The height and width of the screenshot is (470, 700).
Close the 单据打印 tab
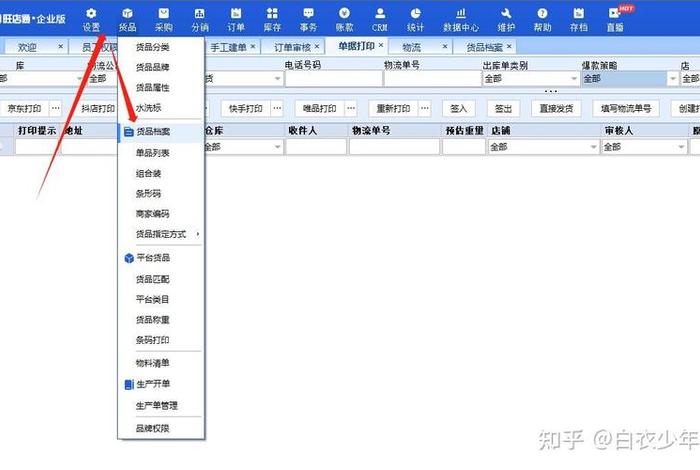pos(381,45)
